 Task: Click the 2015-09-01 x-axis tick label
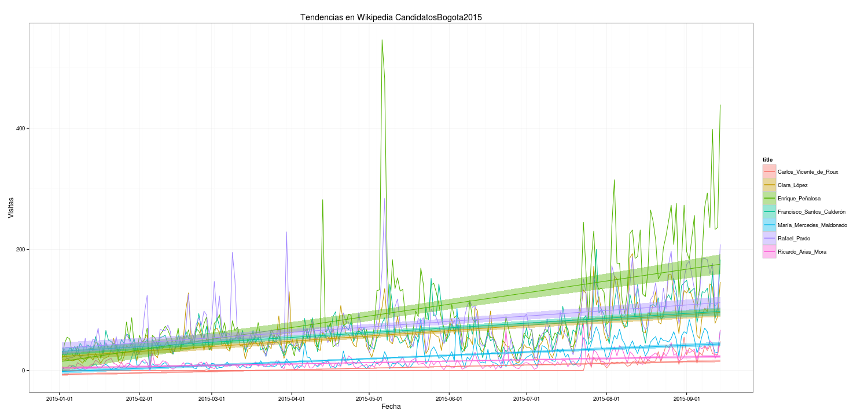pyautogui.click(x=686, y=398)
